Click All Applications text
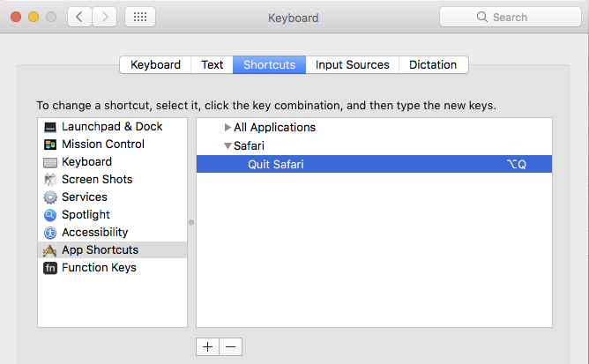Screen dimensions: 589x364 coord(274,127)
